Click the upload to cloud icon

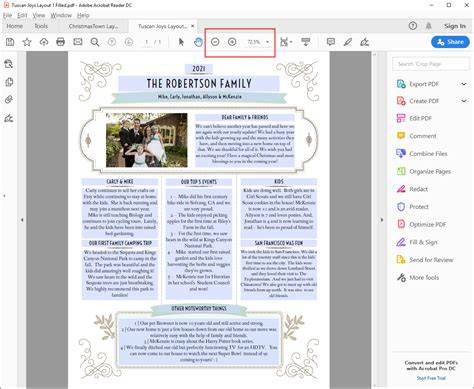44,42
